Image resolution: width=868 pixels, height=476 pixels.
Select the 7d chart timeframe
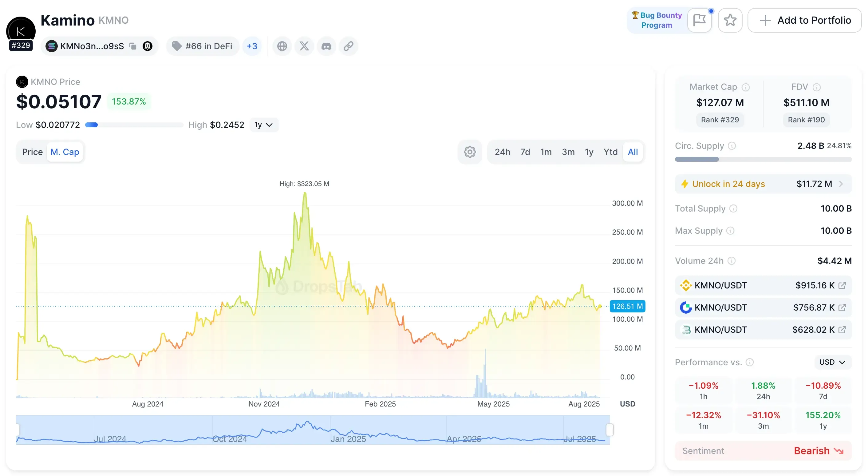tap(525, 152)
